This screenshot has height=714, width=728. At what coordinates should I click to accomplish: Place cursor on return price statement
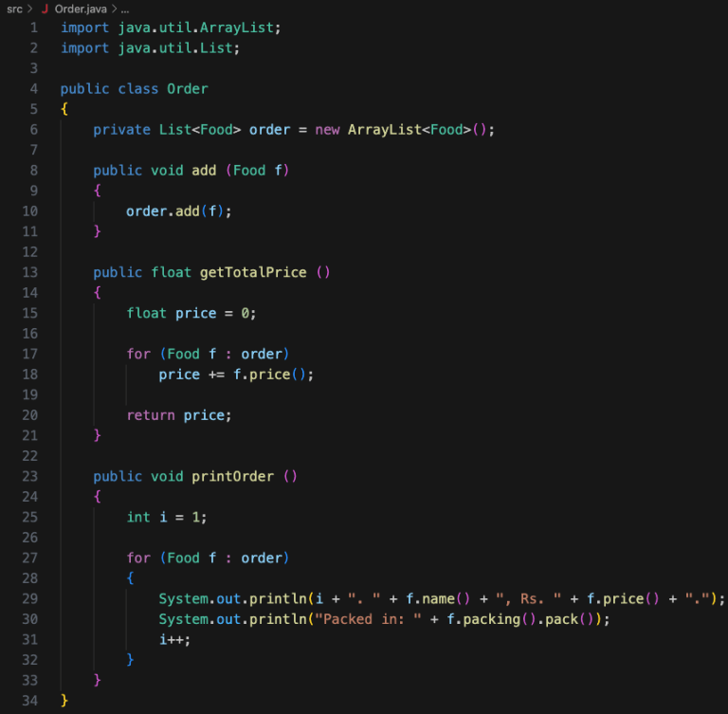[178, 414]
